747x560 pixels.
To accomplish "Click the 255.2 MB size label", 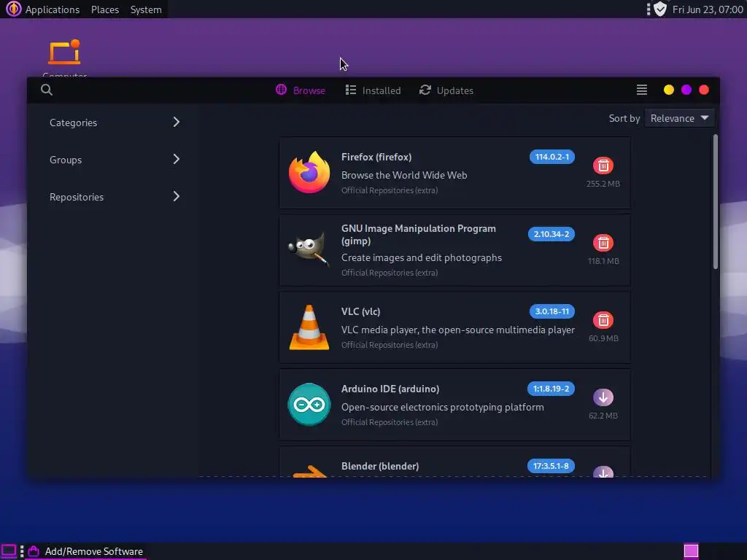I will (x=603, y=184).
